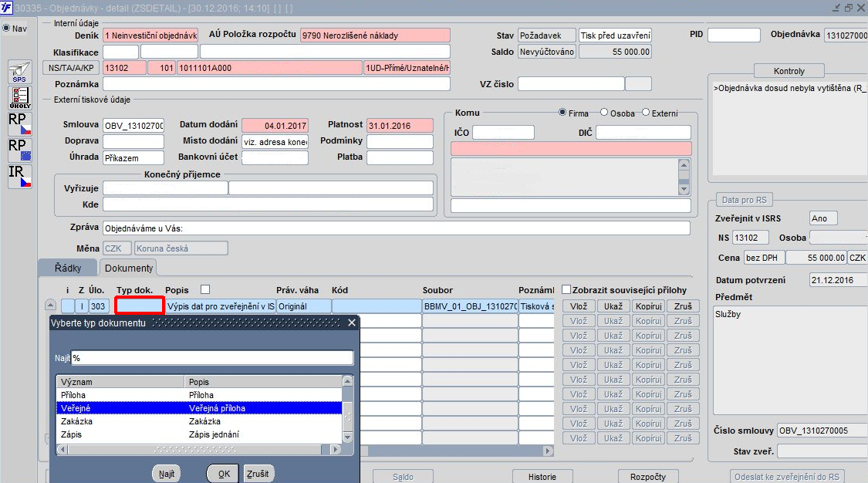Click the RP icon with EU flag
Viewport: 868px width, 483px height.
tap(19, 150)
